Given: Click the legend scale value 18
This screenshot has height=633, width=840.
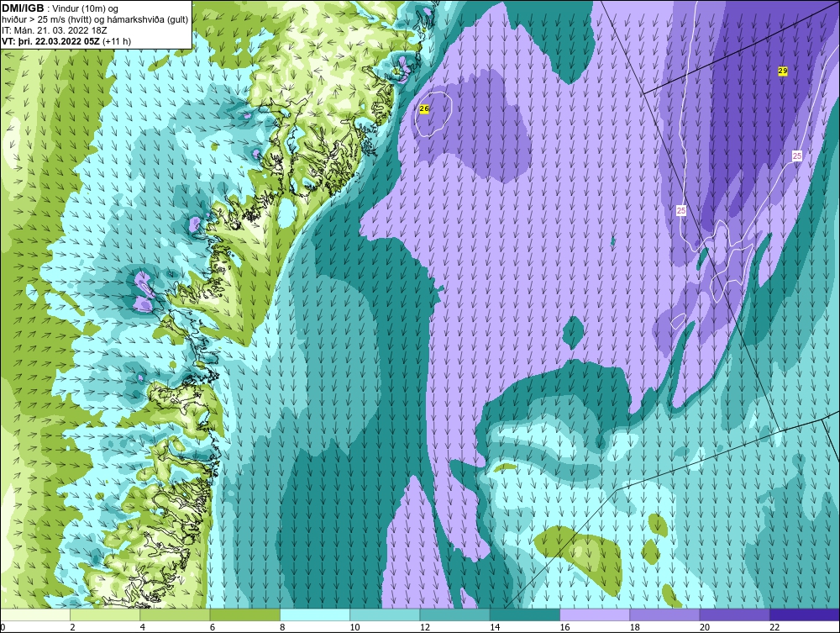Looking at the screenshot, I should tap(635, 627).
